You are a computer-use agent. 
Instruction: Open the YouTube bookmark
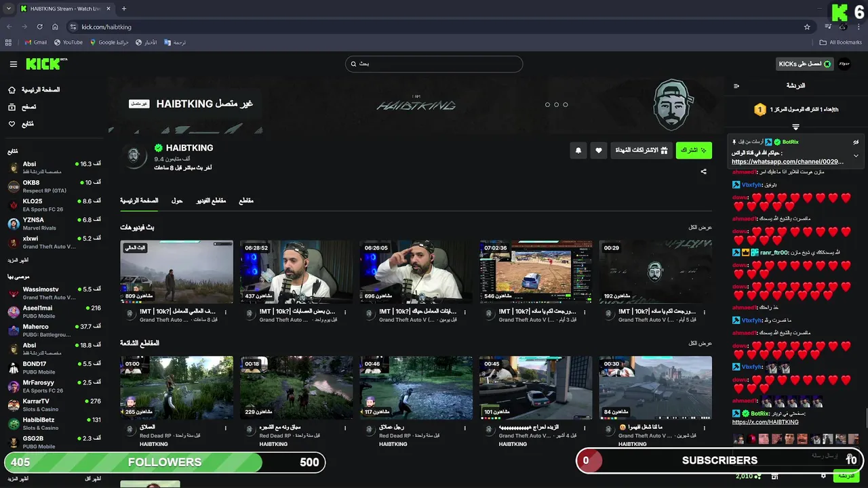pos(68,42)
